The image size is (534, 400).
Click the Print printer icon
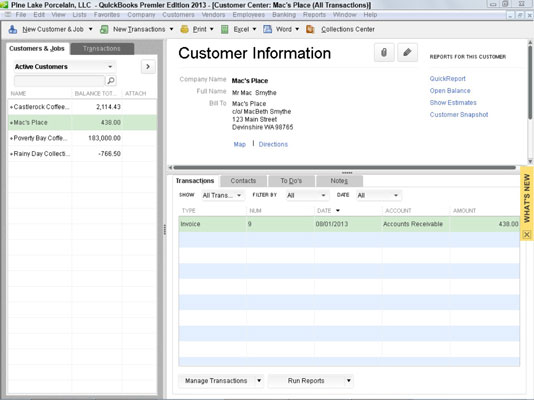pyautogui.click(x=185, y=29)
